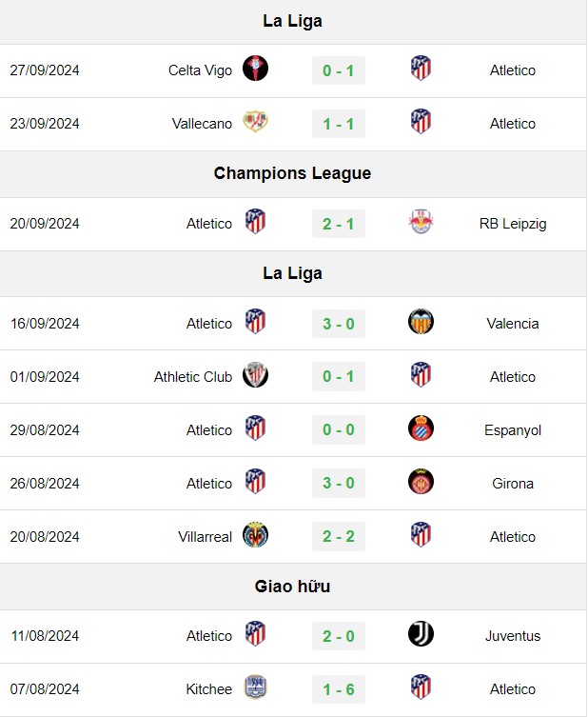Click the RB Leipzig club logo
Viewport: 588px width, 717px height.
[421, 222]
